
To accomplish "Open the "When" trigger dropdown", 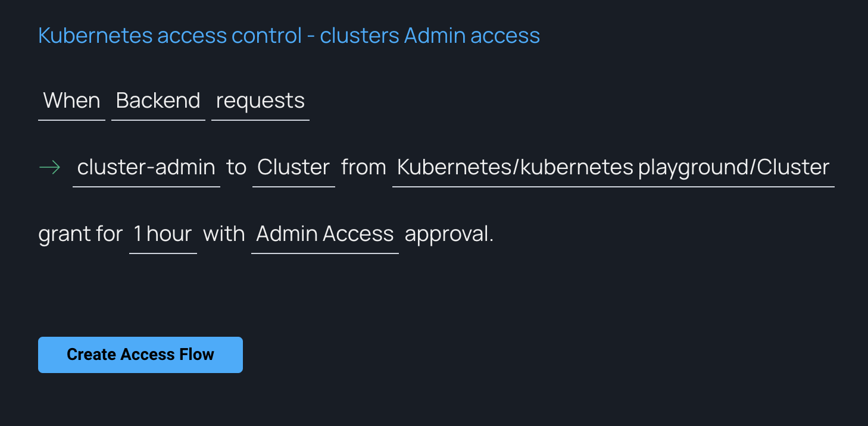I will 71,101.
